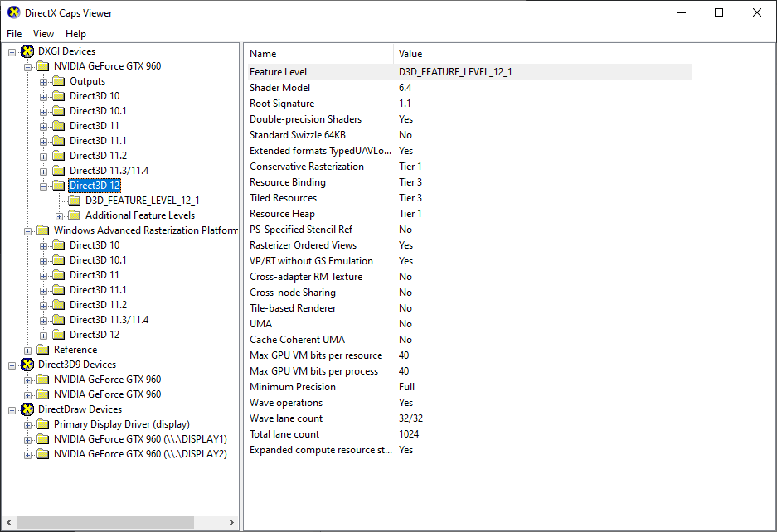The height and width of the screenshot is (532, 777).
Task: Select the Rasterizer Ordered Views row
Action: coord(470,245)
